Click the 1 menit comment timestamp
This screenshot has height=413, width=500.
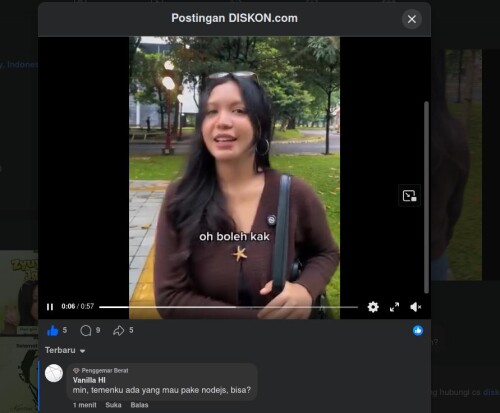point(85,405)
